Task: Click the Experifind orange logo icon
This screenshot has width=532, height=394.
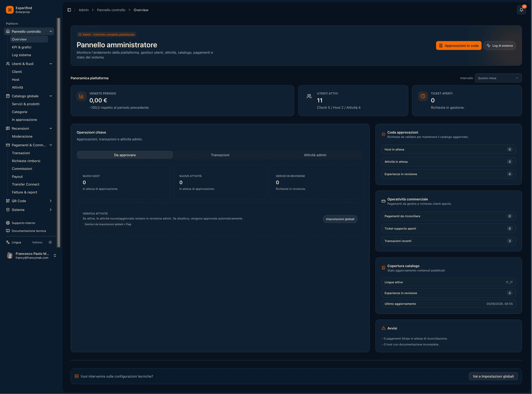Action: (10, 10)
